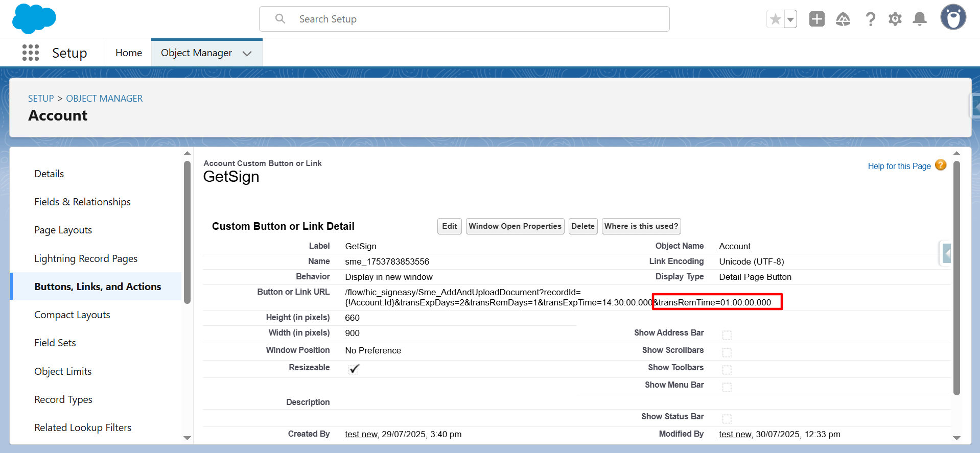Click the Unicode (UTF-8) value
This screenshot has width=980, height=453.
tap(751, 261)
